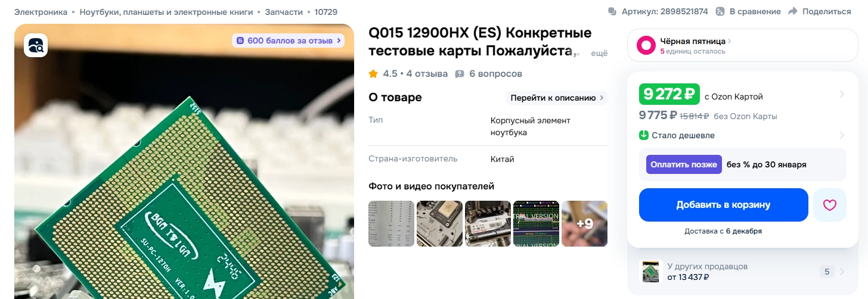Screen dimensions: 868x299
Task: Click the questions speech bubble icon
Action: point(459,74)
